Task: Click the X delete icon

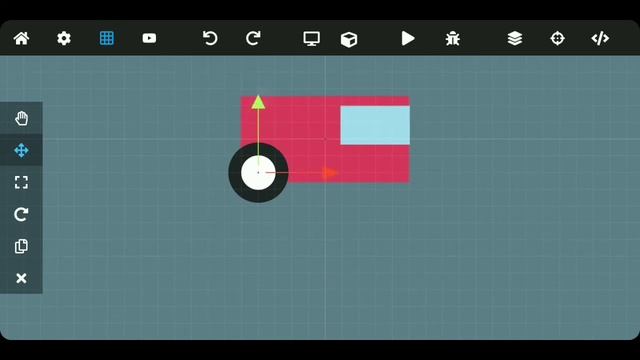Action: [21, 278]
